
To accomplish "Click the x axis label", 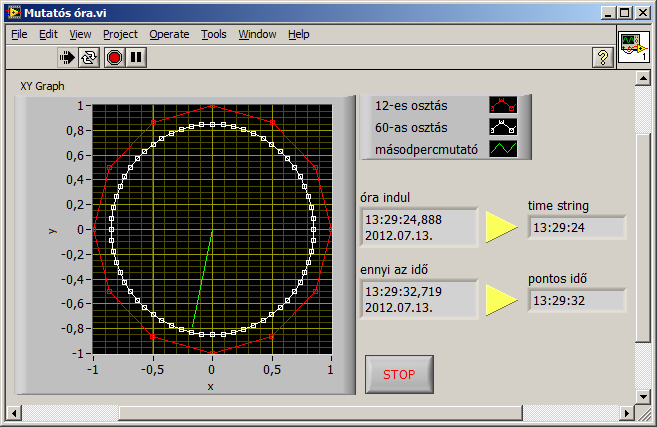I will point(210,386).
